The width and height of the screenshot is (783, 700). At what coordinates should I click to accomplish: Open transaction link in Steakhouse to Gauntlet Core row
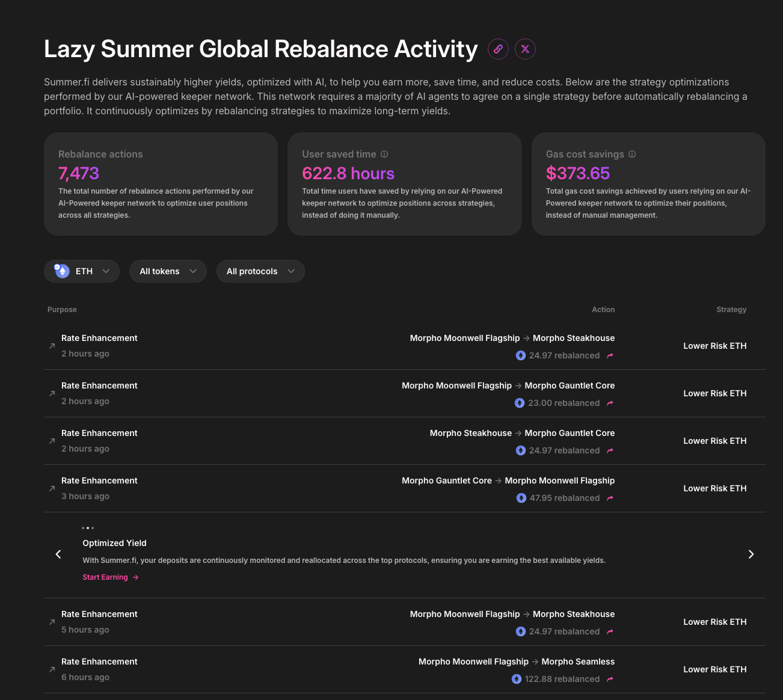[x=610, y=450]
